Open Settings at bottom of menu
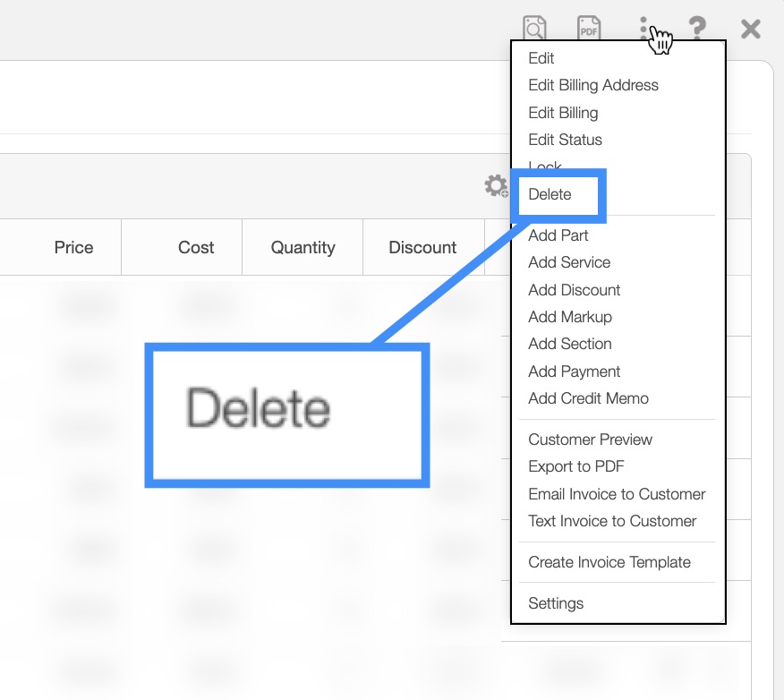 (x=556, y=603)
